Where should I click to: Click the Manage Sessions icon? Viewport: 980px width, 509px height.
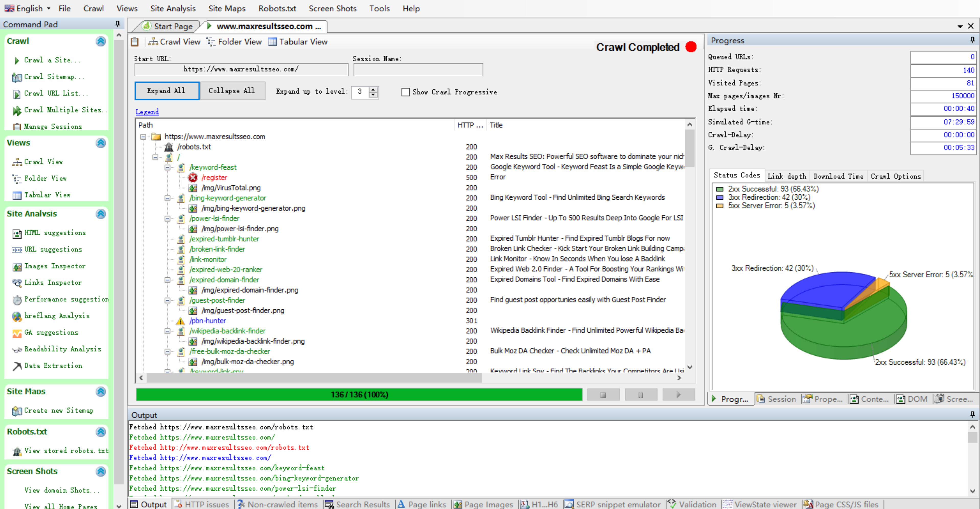[x=17, y=127]
